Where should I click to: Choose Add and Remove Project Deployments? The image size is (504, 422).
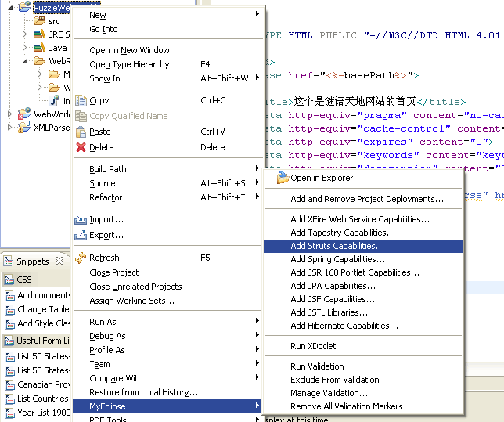[363, 199]
